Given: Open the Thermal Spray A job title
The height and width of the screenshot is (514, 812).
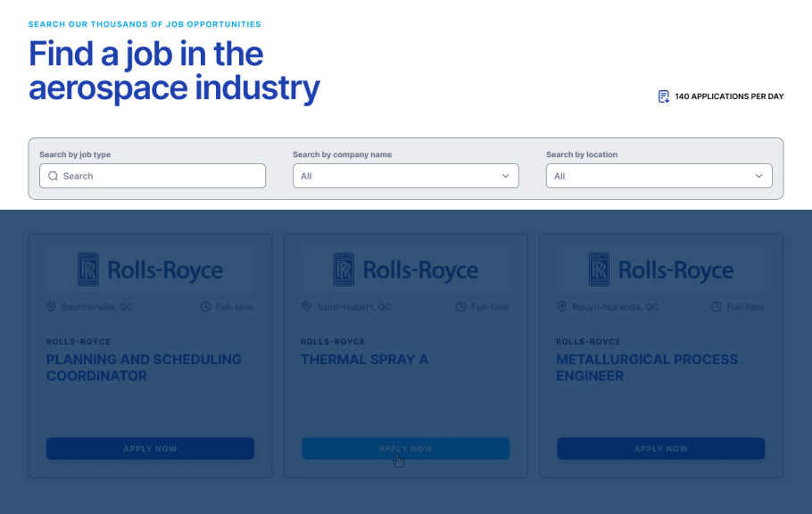Looking at the screenshot, I should (x=364, y=360).
